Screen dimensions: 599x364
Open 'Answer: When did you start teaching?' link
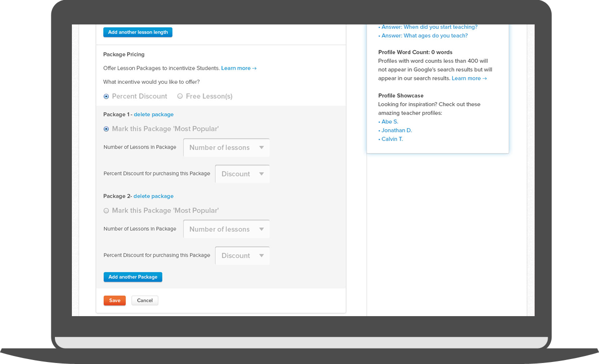point(429,27)
